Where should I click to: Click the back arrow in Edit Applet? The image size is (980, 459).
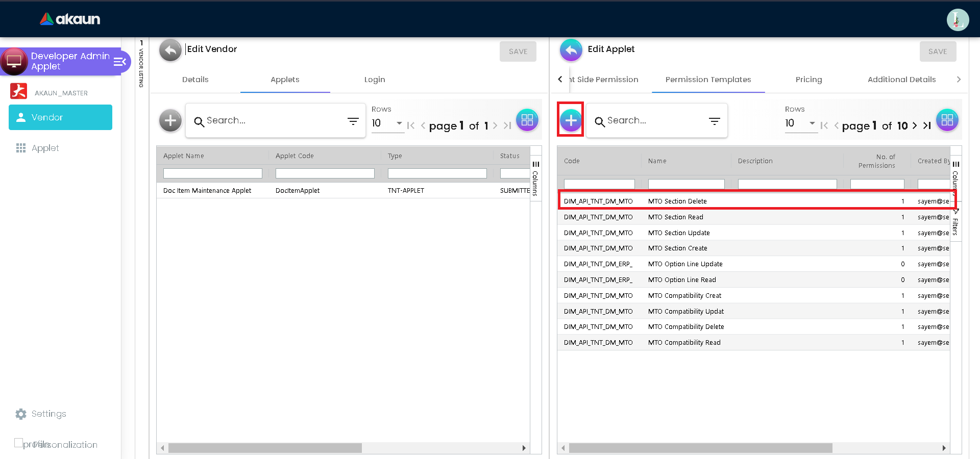(x=571, y=50)
